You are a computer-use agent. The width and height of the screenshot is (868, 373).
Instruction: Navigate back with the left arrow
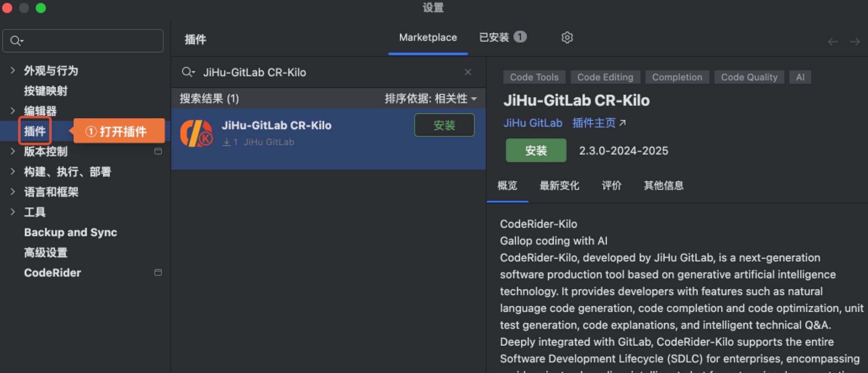coord(833,42)
